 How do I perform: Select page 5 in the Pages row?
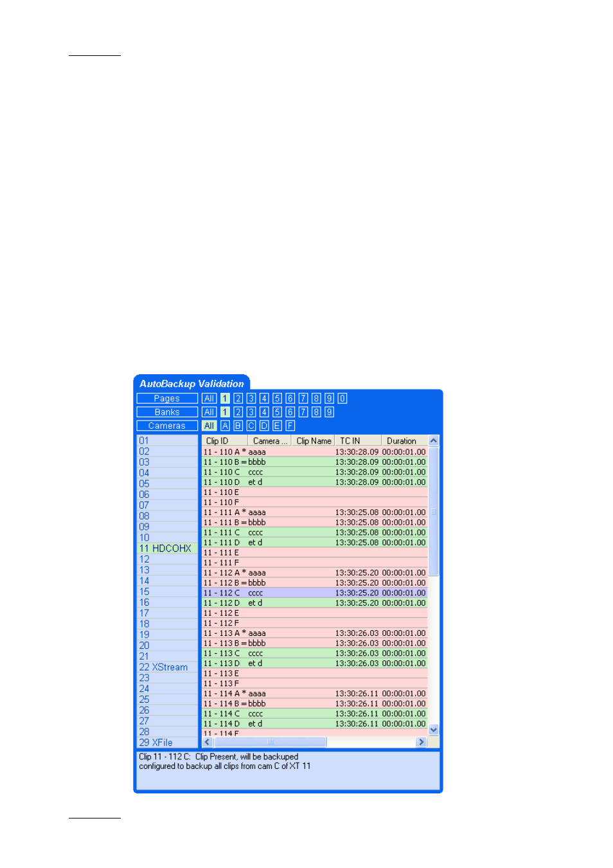click(x=277, y=399)
